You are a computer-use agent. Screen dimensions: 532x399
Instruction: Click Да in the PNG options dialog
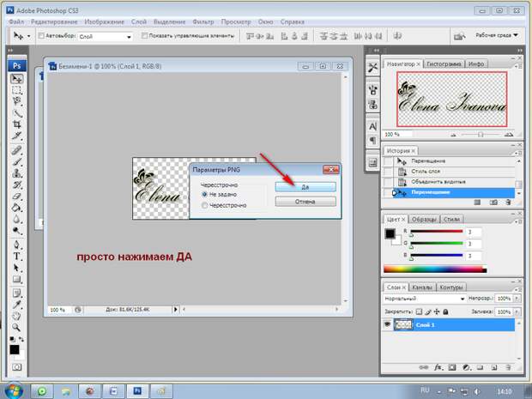pos(305,187)
